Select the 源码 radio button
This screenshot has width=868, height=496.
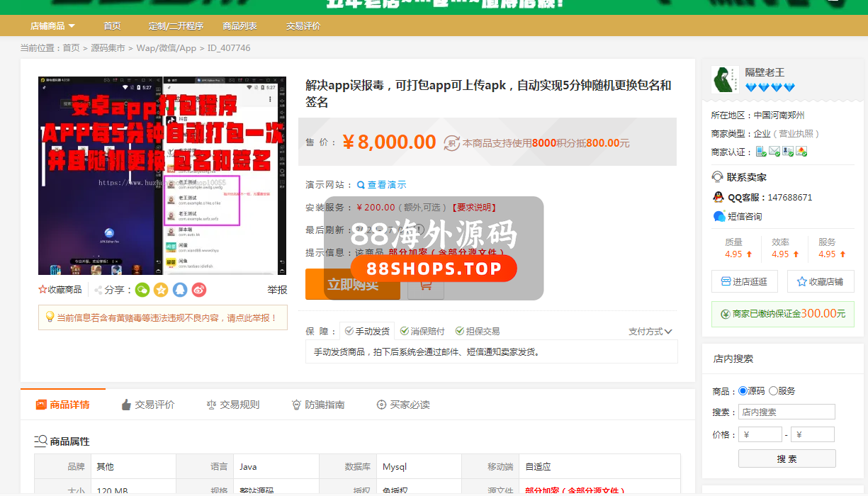pos(743,391)
